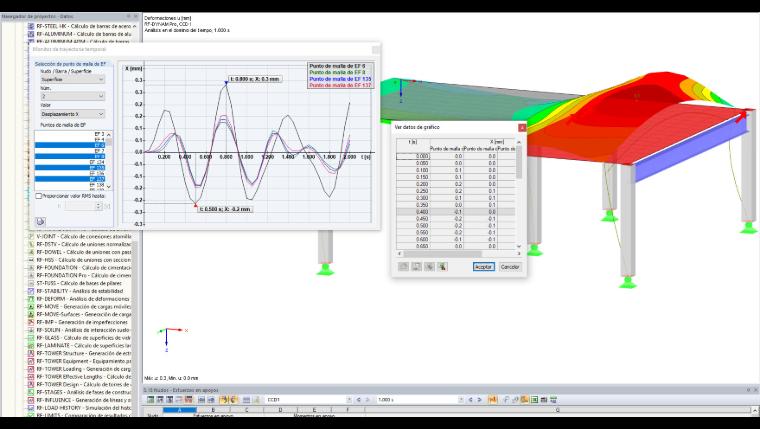Select mesh point EF 134 in list

(x=70, y=162)
